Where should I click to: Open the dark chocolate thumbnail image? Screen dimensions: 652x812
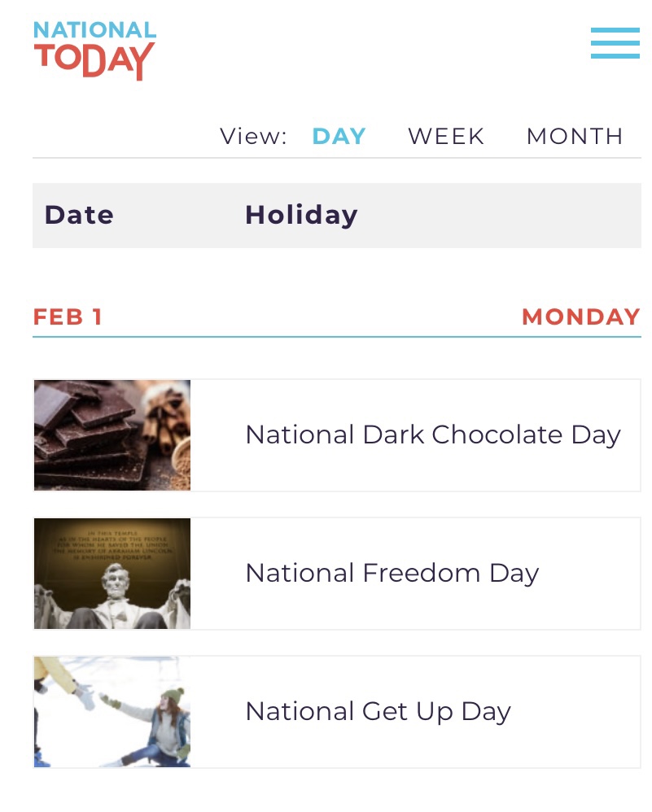click(x=112, y=435)
